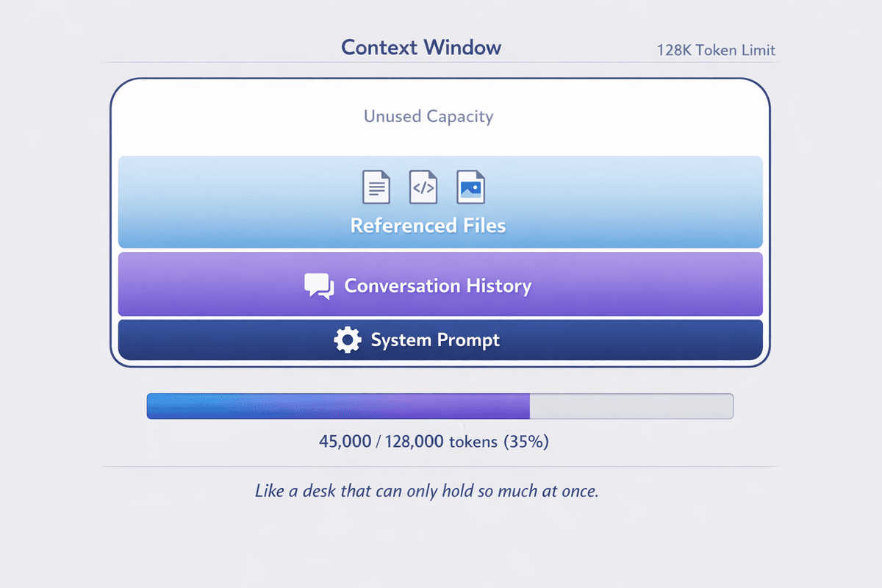Toggle the Conversation History section
882x588 pixels.
pos(441,285)
